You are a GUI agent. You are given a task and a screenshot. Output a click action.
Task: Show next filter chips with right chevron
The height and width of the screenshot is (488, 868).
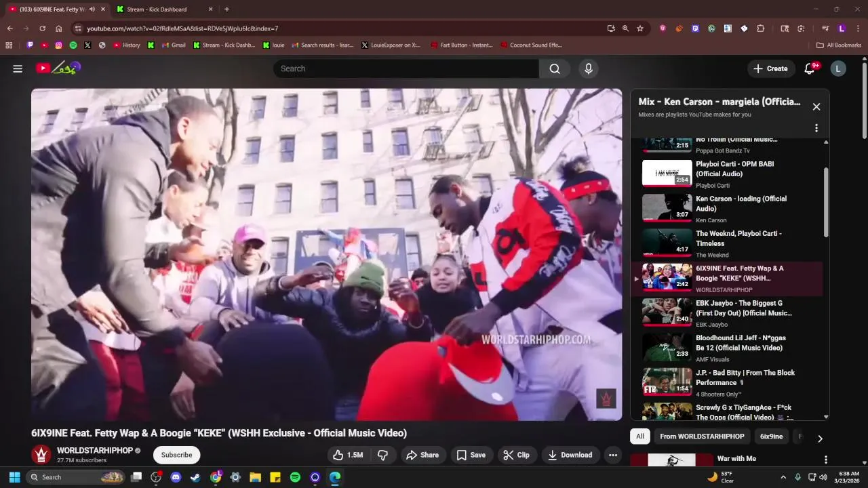tap(820, 439)
